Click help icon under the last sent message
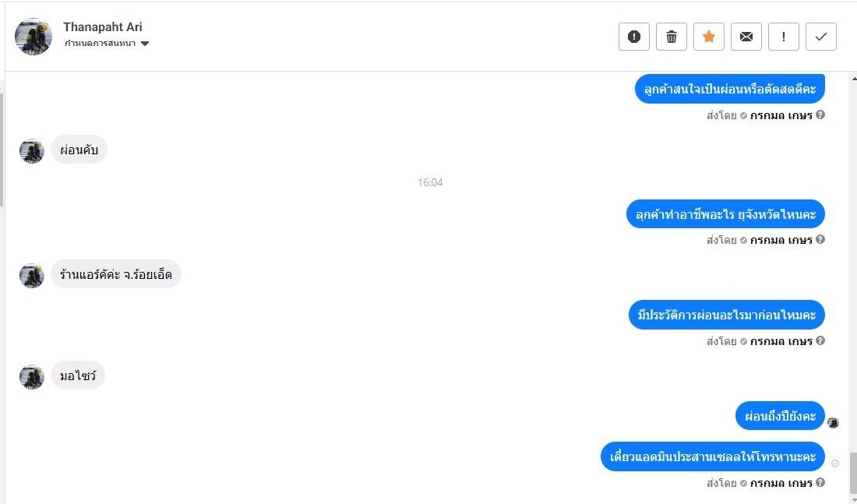 coord(820,482)
